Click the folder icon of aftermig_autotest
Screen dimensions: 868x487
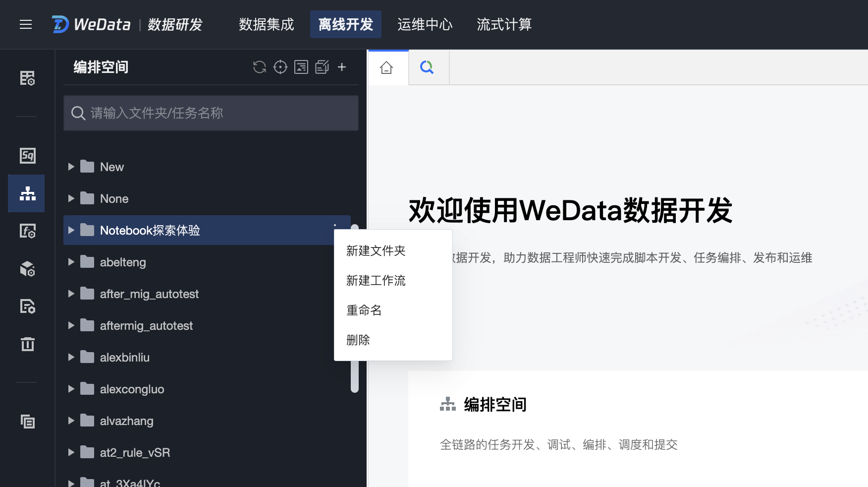[87, 325]
